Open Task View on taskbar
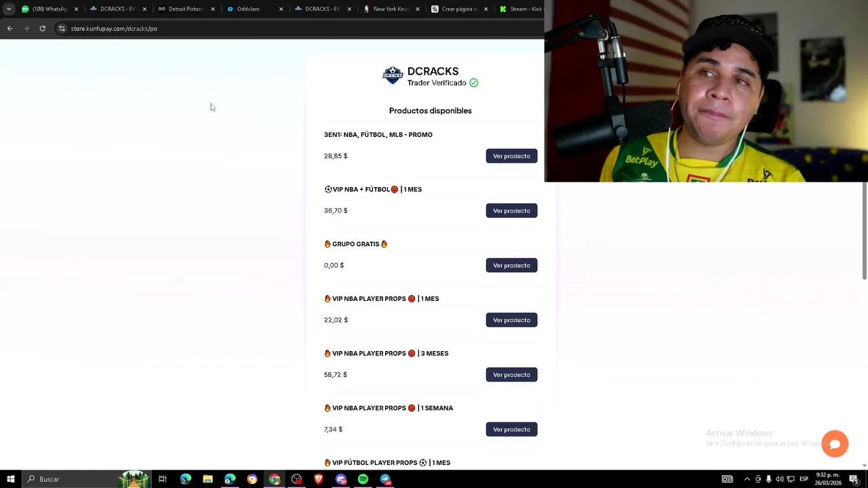 (x=163, y=479)
